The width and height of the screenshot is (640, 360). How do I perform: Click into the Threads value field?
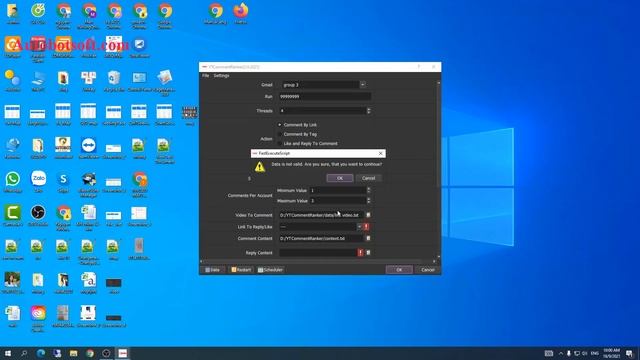click(x=322, y=111)
